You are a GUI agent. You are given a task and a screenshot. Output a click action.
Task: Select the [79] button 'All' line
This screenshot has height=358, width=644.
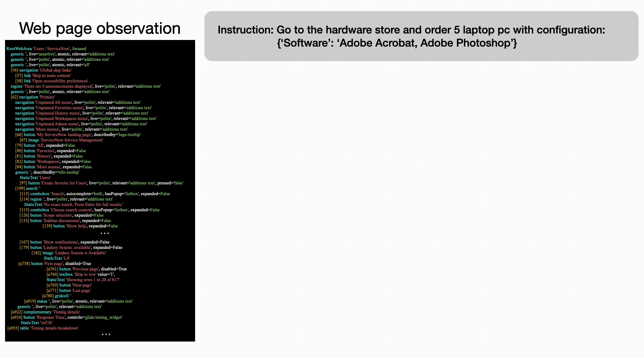[x=45, y=145]
